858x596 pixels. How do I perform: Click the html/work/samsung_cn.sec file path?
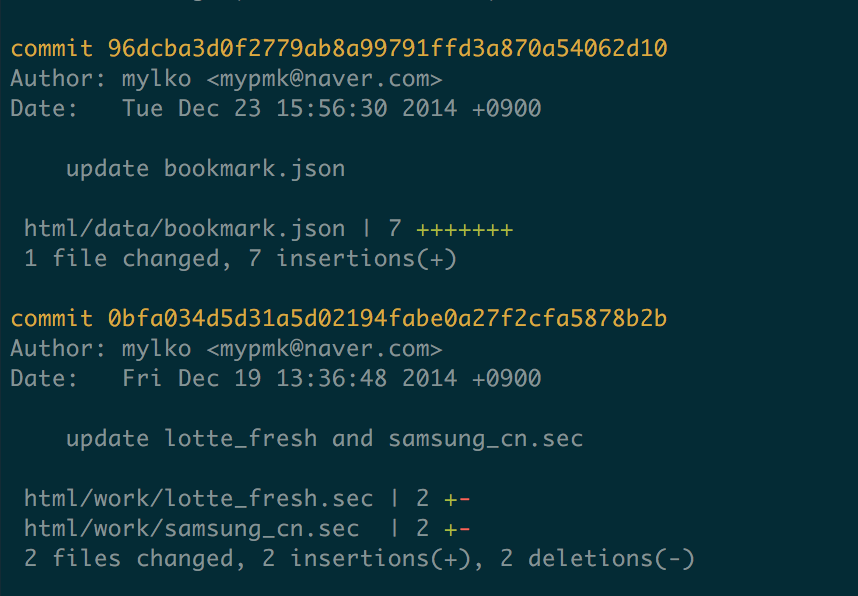pyautogui.click(x=191, y=528)
